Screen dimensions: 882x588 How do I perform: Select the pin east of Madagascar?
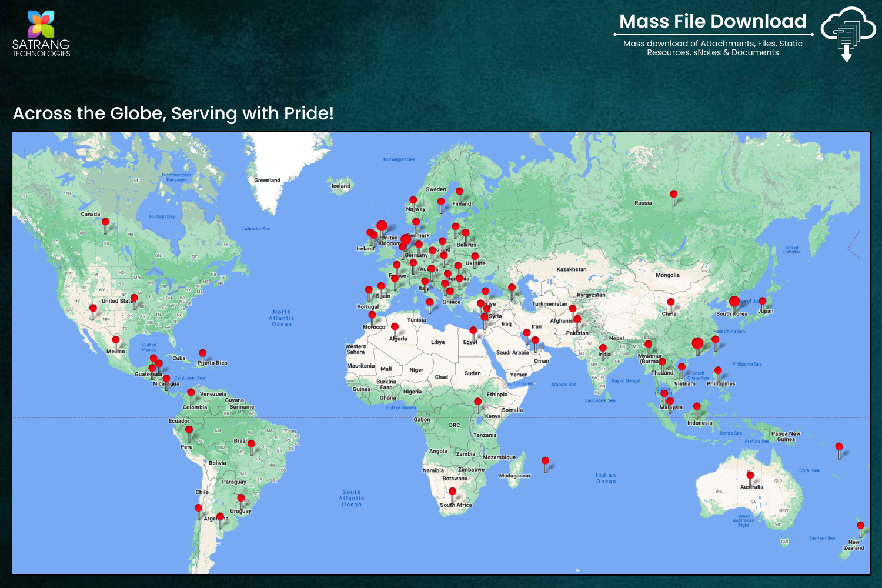point(546,462)
